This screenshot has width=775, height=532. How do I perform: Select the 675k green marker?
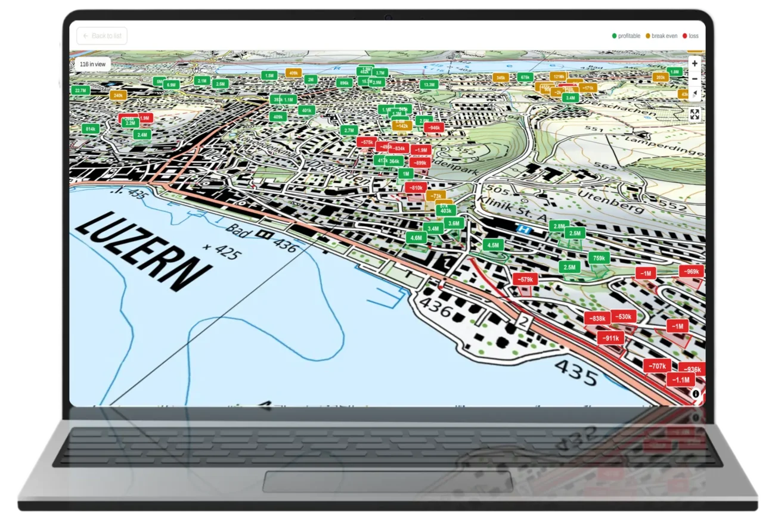click(x=525, y=77)
